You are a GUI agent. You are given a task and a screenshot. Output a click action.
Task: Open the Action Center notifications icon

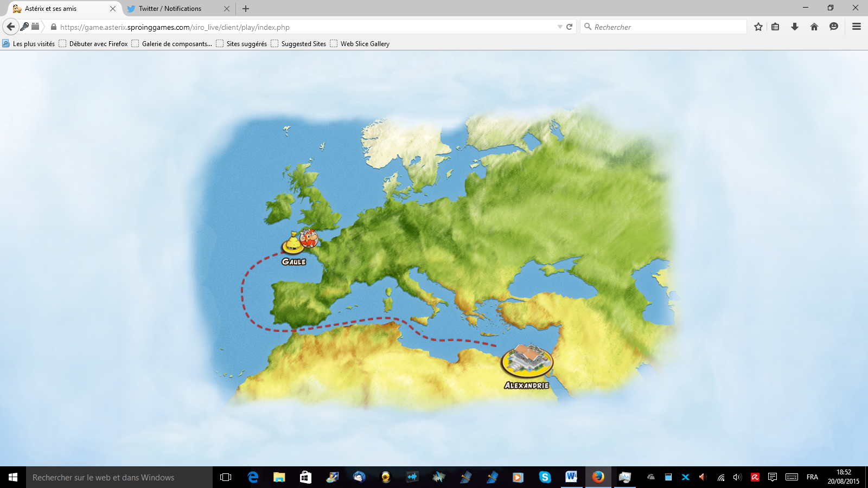click(x=773, y=477)
